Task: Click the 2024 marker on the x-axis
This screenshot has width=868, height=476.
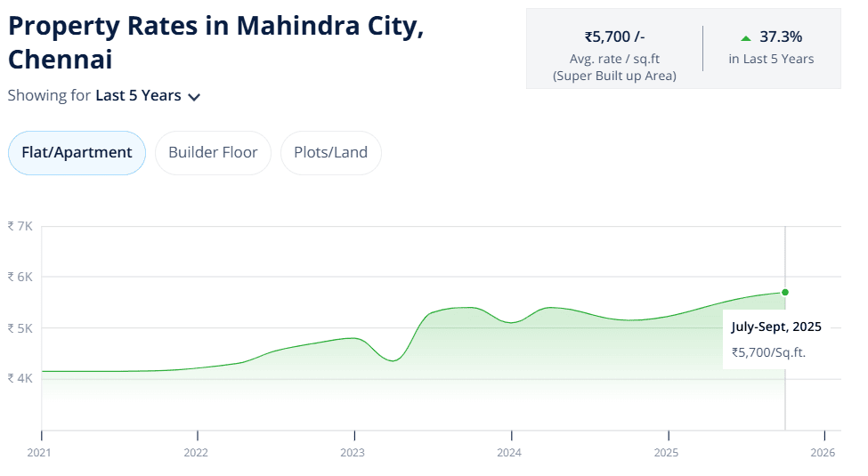Action: click(509, 452)
